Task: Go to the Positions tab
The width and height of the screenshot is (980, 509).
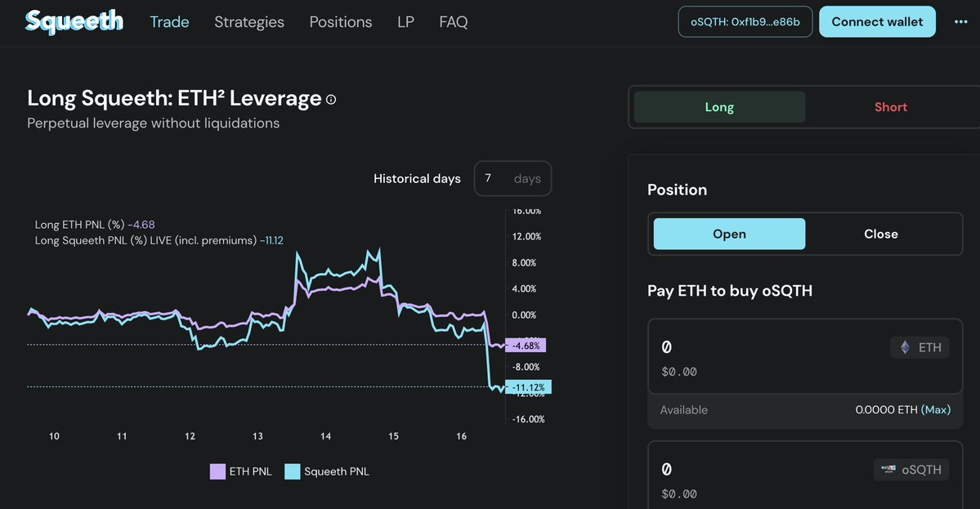Action: coord(340,22)
